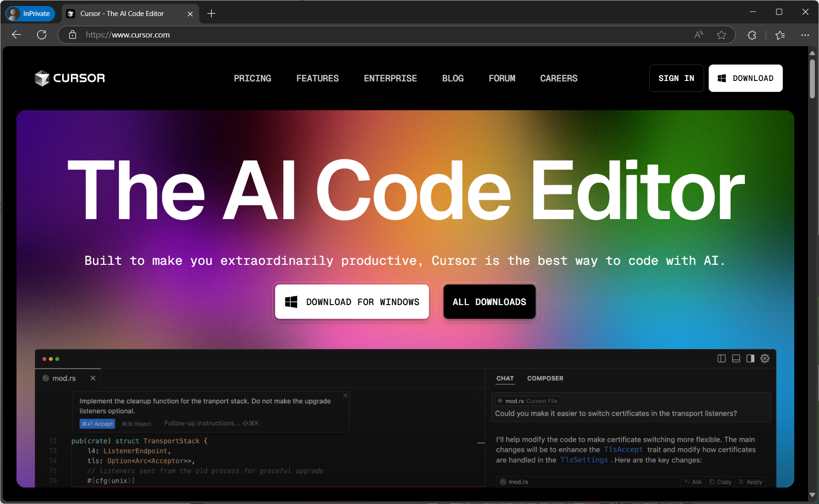Go to the Enterprise page

coord(391,78)
